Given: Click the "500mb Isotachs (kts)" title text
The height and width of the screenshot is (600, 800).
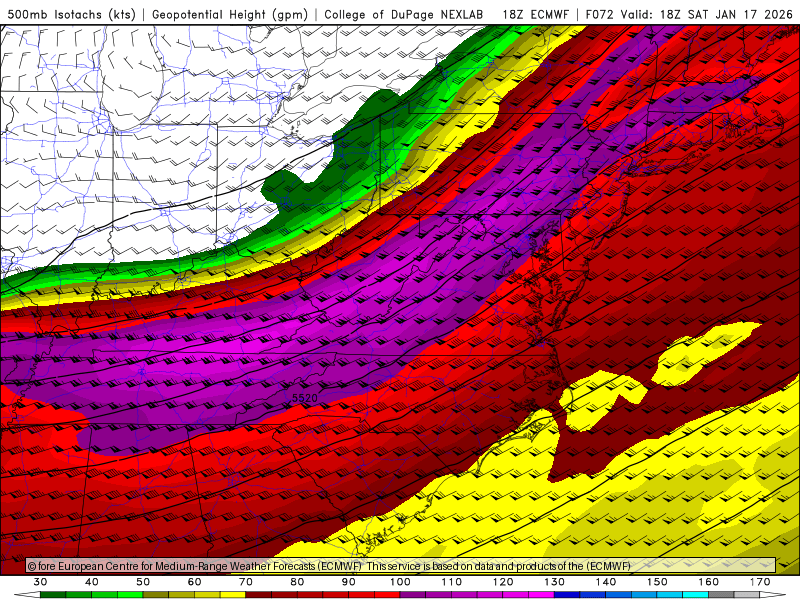Looking at the screenshot, I should [71, 15].
